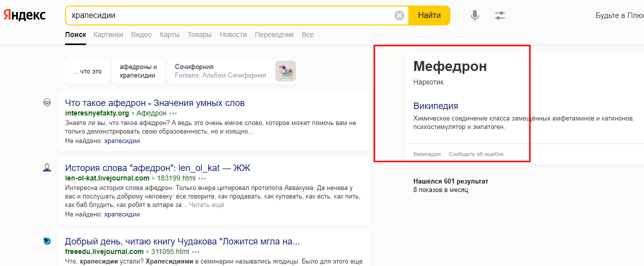Viewport: 644px width, 266px height.
Task: Expand snippet with Читать ещё
Action: pos(207,205)
